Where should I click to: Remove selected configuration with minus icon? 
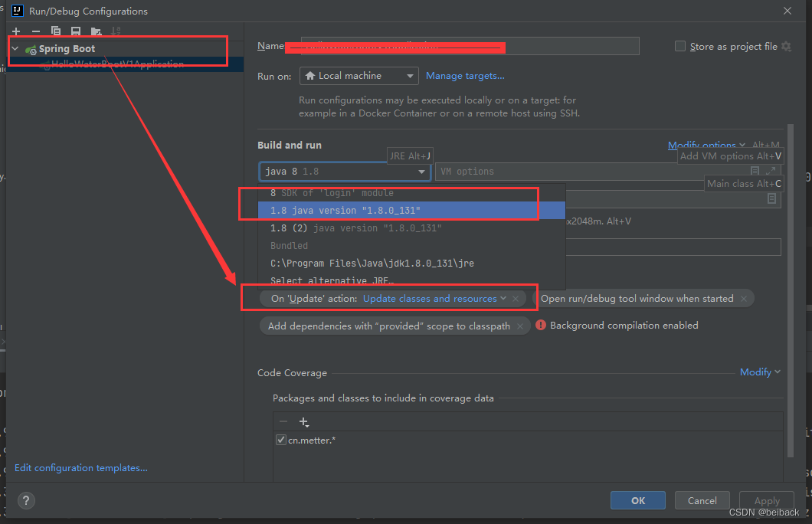(36, 31)
